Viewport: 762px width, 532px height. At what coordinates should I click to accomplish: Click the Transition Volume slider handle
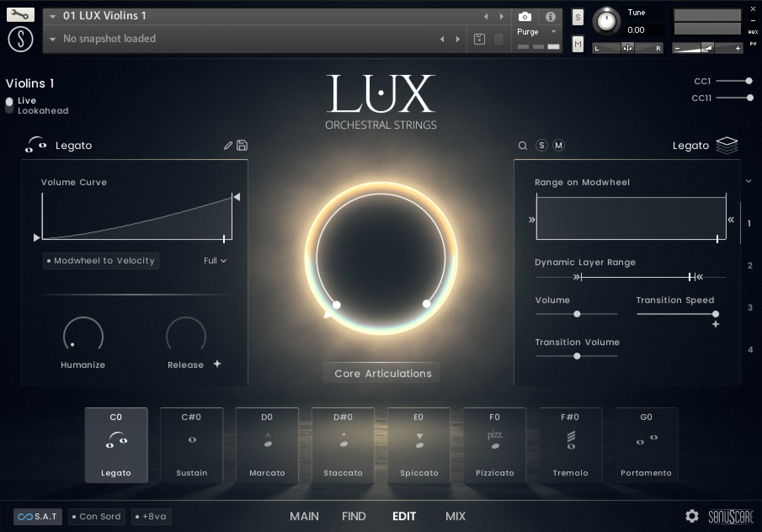tap(577, 356)
